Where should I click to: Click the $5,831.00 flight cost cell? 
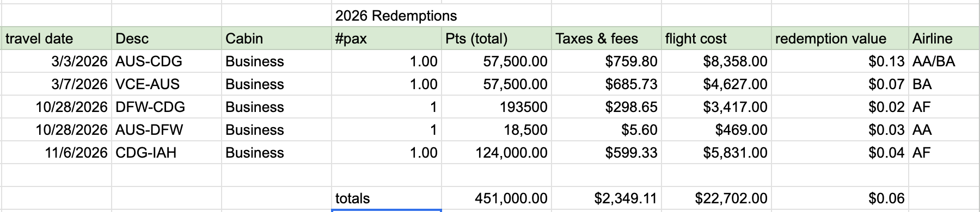click(x=716, y=153)
